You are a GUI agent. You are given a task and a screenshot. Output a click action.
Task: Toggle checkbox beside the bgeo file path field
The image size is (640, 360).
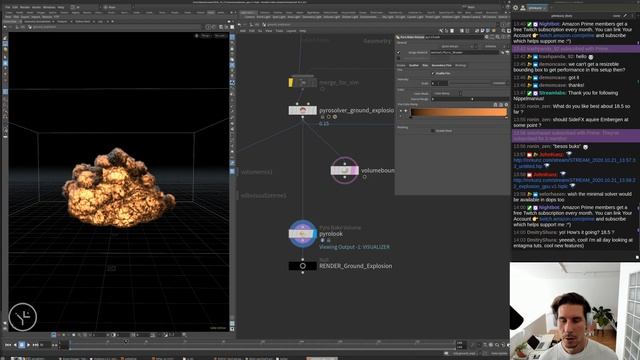tap(399, 53)
